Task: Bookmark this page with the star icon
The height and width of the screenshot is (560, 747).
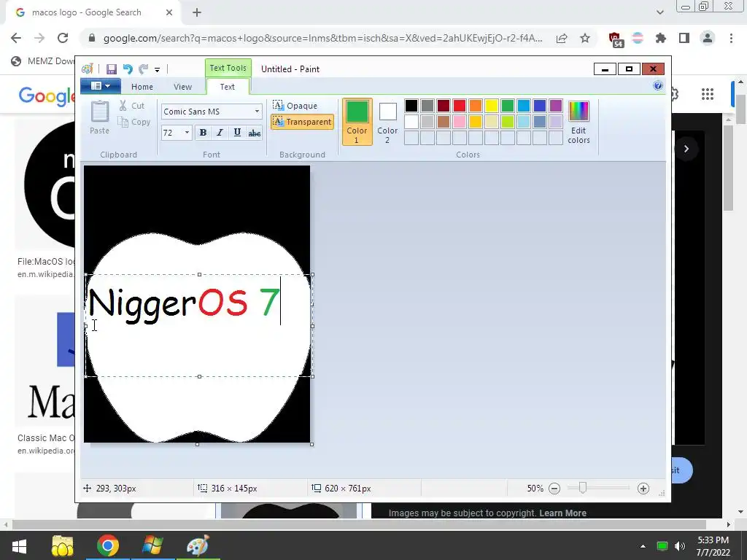Action: pos(585,38)
